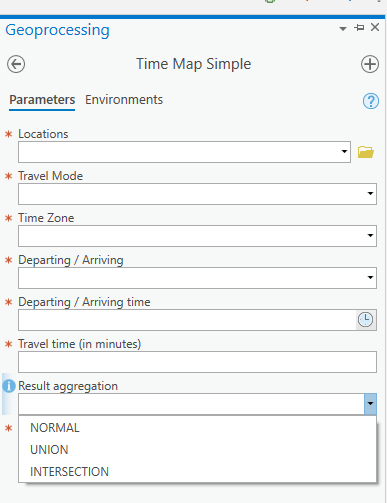
Task: Click the Time Map Simple title
Action: (193, 64)
